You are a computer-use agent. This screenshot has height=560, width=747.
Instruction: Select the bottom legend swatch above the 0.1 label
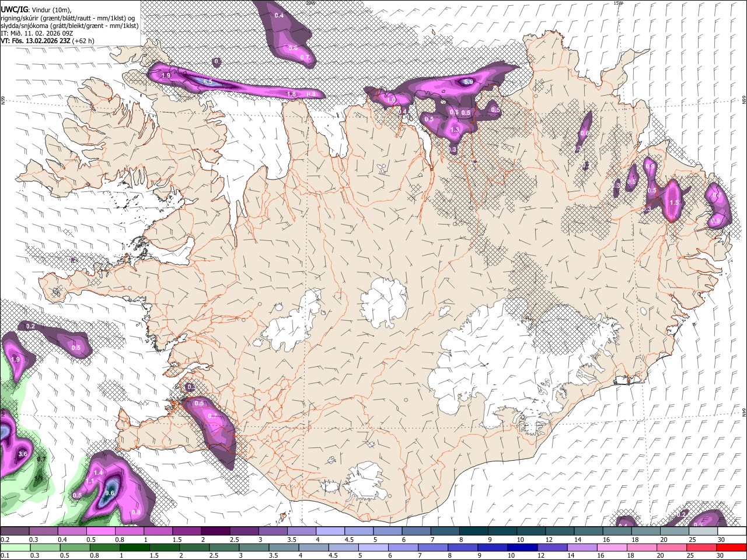tap(15, 548)
